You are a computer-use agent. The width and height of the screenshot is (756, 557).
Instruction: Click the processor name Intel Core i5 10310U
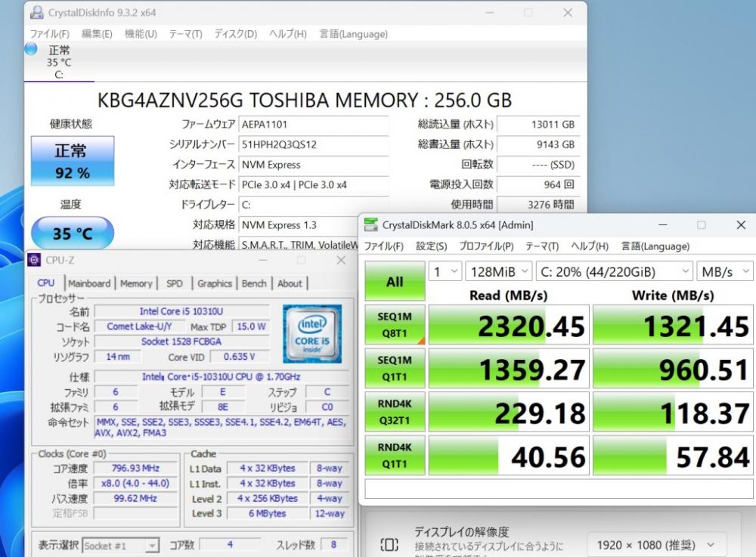tap(181, 311)
